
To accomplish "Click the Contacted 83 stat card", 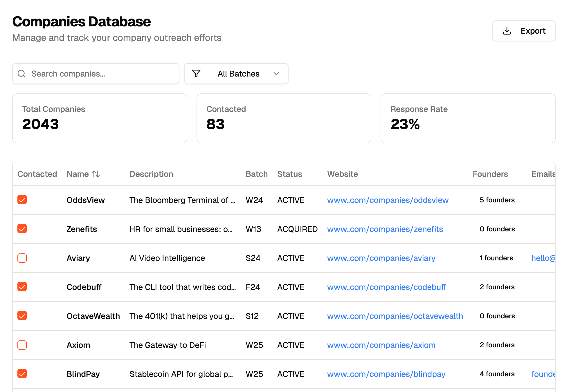I will click(x=284, y=118).
